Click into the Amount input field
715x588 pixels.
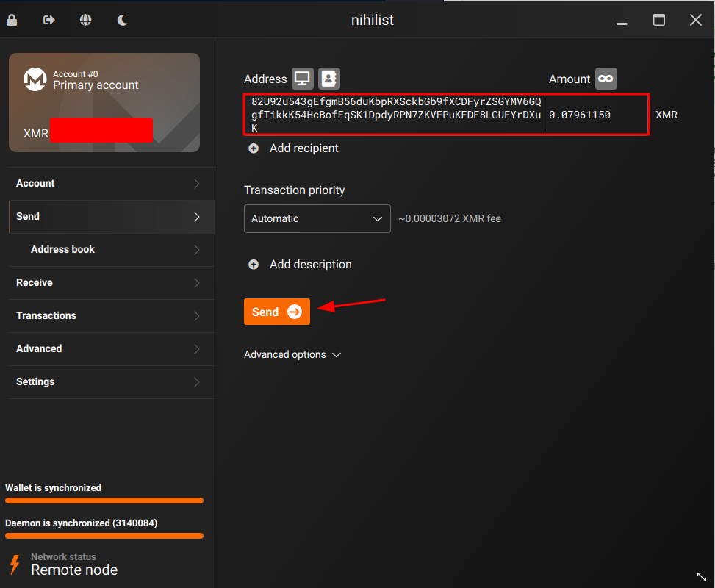click(595, 115)
